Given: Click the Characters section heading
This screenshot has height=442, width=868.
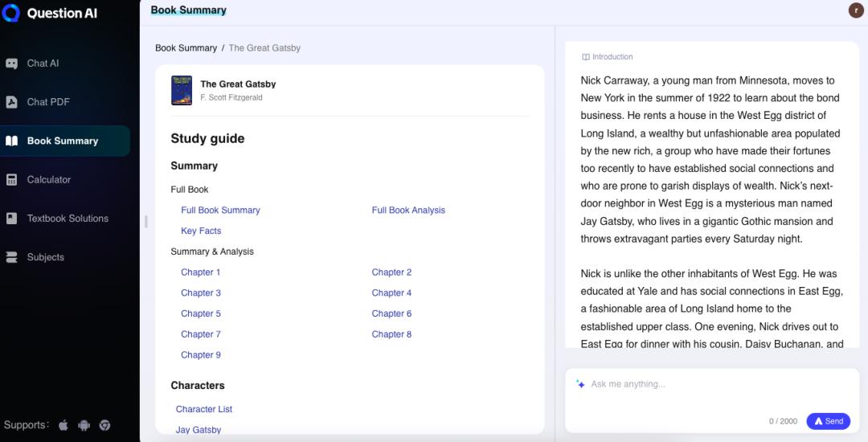Looking at the screenshot, I should [x=198, y=386].
